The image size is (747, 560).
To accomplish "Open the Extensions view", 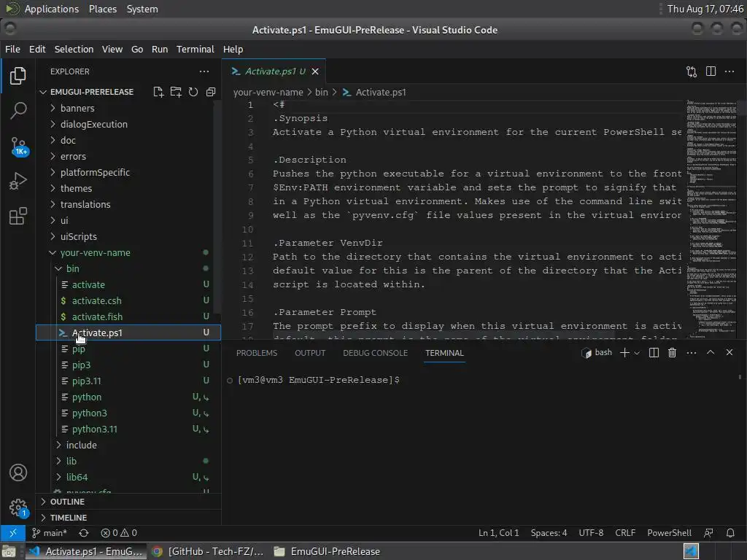I will click(x=18, y=216).
